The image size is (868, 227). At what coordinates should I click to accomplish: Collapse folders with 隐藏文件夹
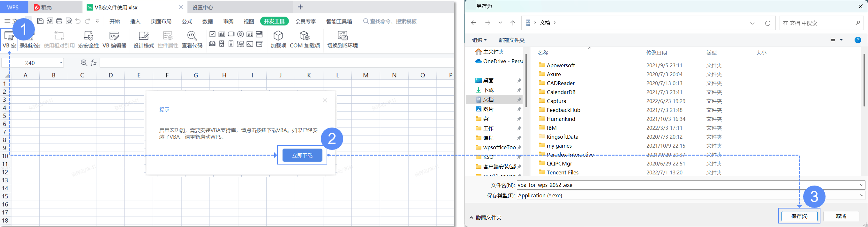[x=486, y=217]
